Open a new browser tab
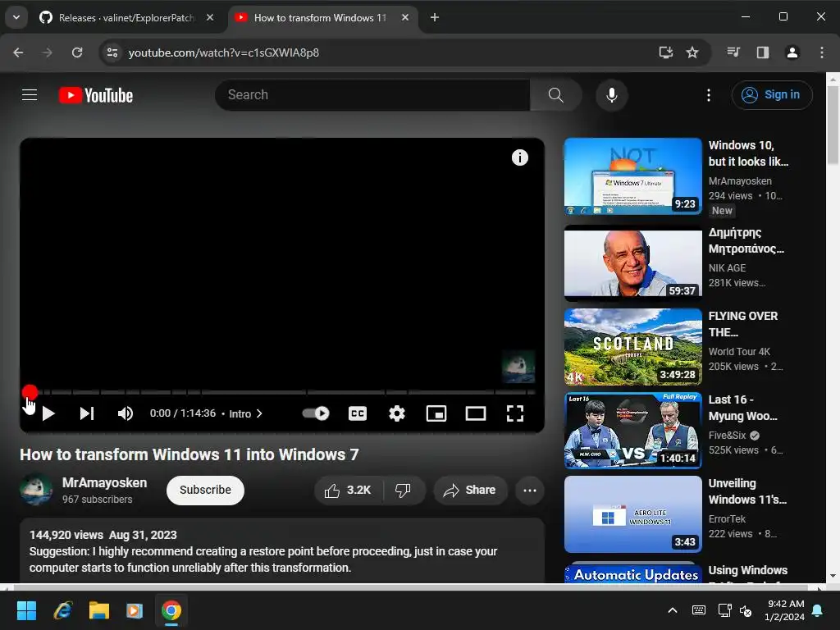 (x=435, y=18)
